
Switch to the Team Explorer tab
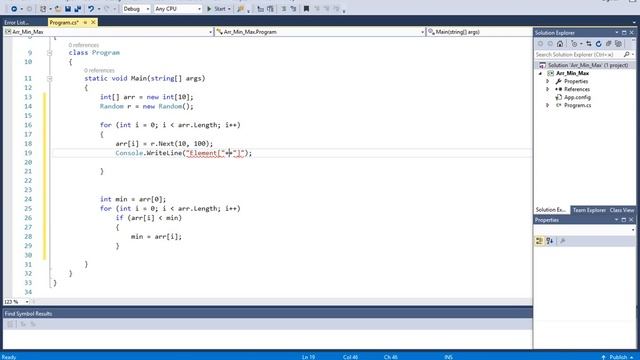pyautogui.click(x=589, y=210)
